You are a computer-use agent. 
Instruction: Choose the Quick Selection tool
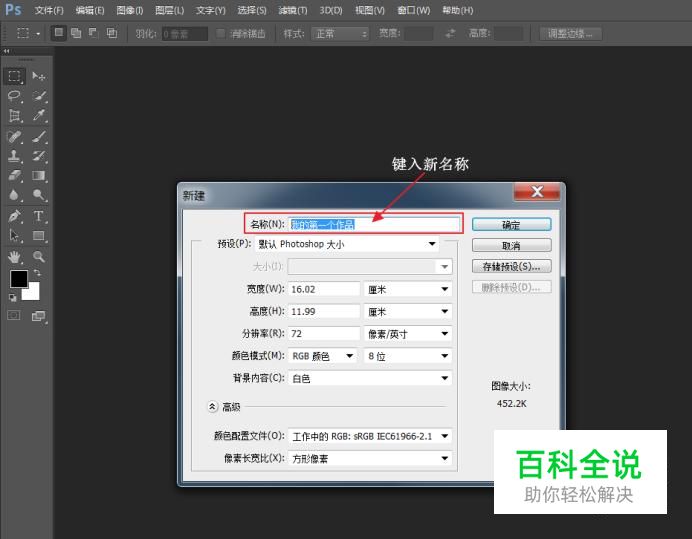tap(39, 96)
